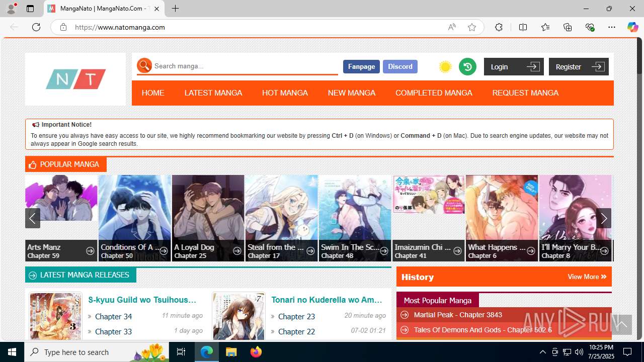Image resolution: width=644 pixels, height=362 pixels.
Task: Go to COMPLETED MANGA menu
Action: click(434, 93)
